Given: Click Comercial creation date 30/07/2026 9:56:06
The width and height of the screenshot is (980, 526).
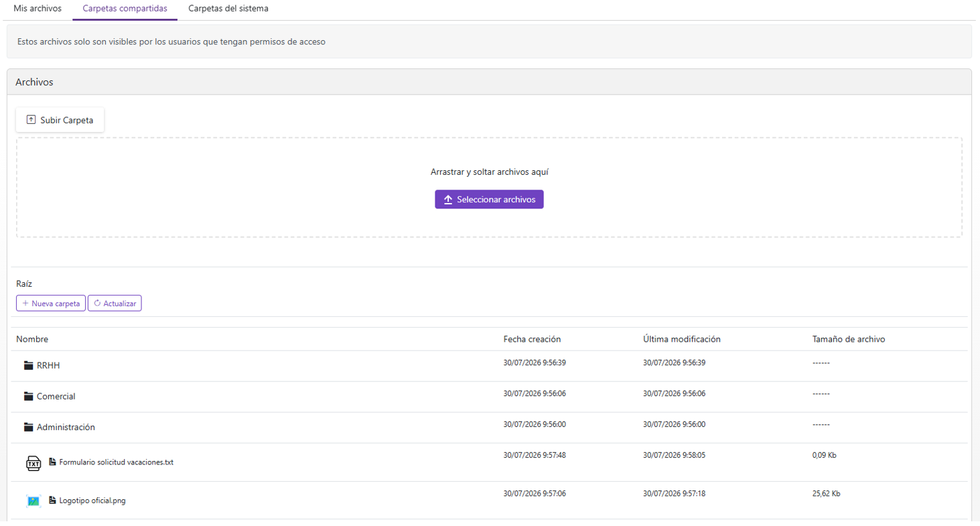Looking at the screenshot, I should coord(535,393).
